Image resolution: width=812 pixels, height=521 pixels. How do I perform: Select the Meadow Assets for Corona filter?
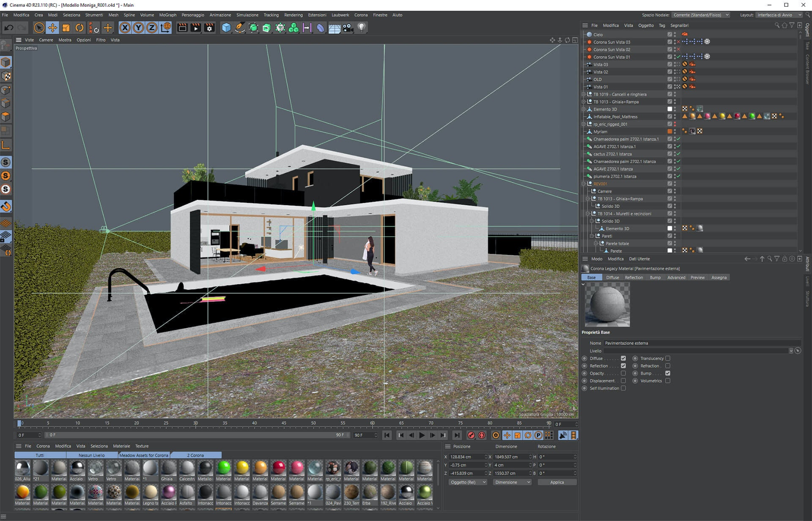click(x=144, y=455)
